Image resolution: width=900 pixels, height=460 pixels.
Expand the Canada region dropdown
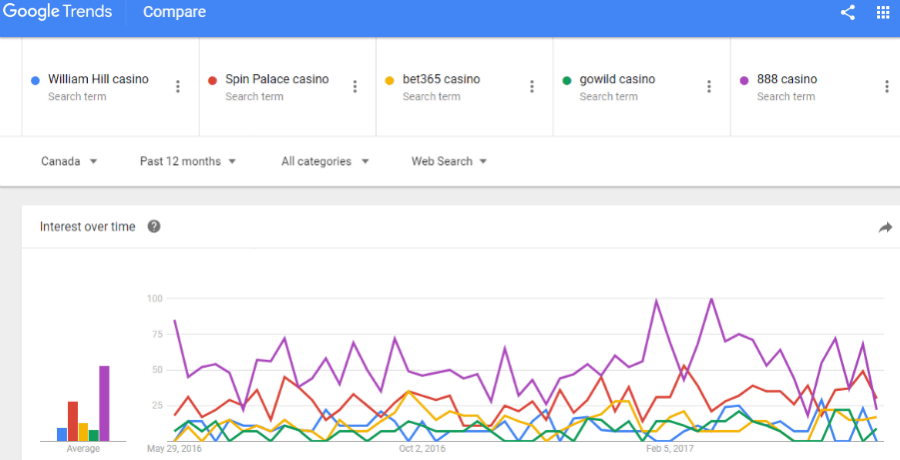69,161
